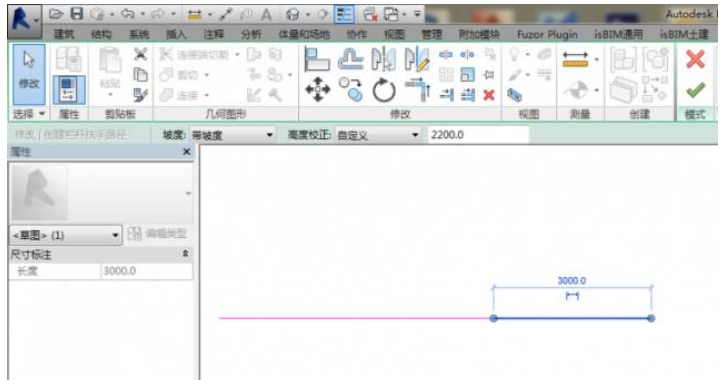
Task: Toggle the Thin Lines icon in quick access toolbar
Action: (x=344, y=15)
